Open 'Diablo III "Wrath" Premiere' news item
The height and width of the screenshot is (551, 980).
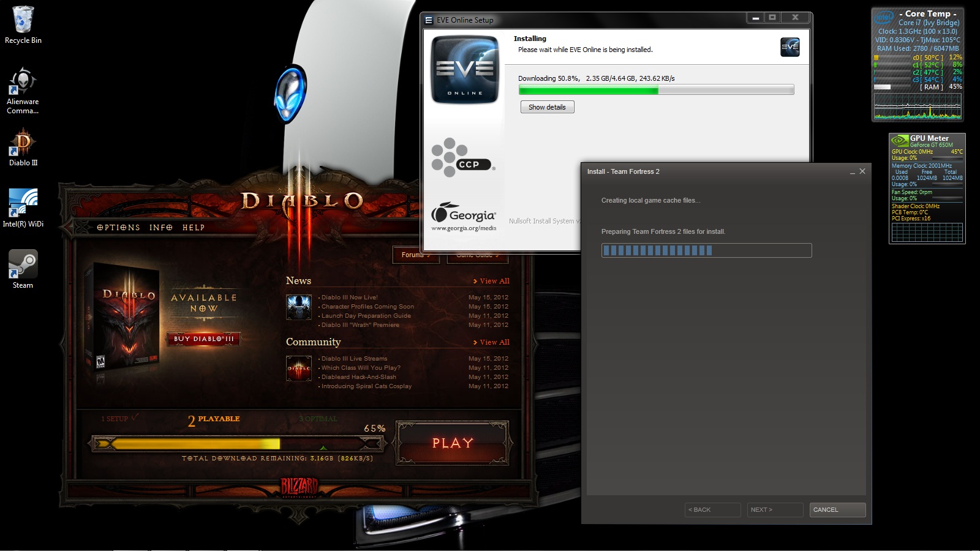(360, 325)
